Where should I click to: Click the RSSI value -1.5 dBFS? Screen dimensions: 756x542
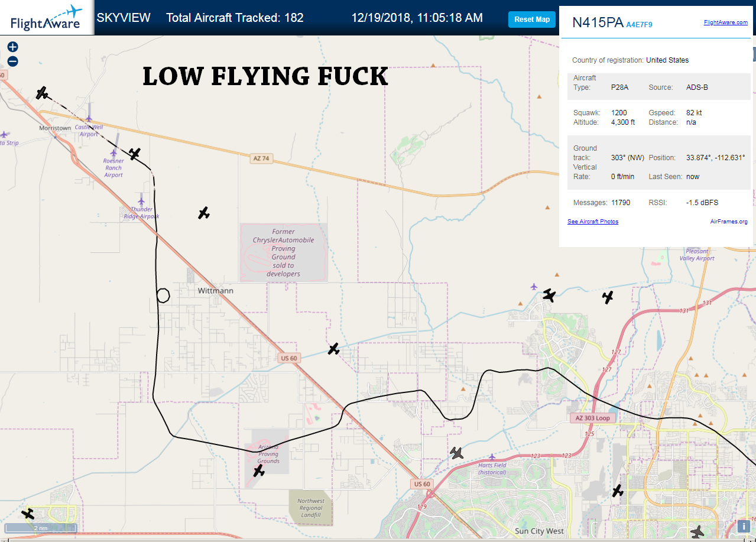(702, 203)
